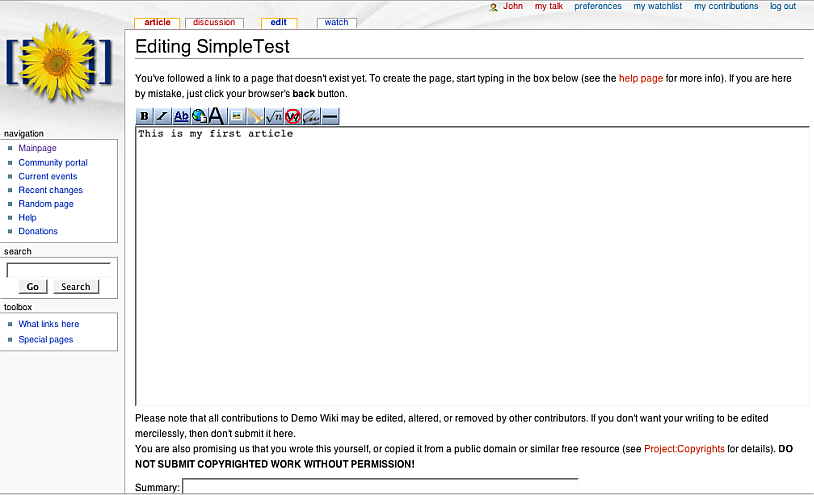Switch to the discussion tab
The height and width of the screenshot is (495, 814).
(x=214, y=22)
